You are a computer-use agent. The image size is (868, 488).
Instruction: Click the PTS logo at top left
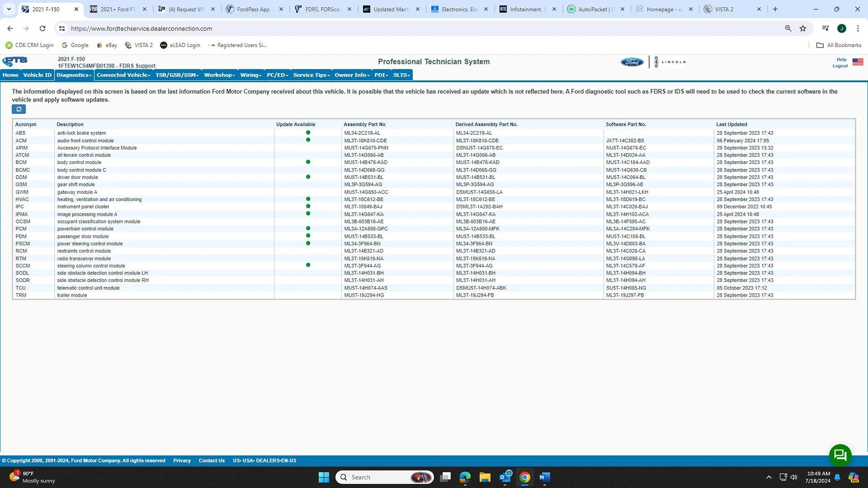[x=15, y=61]
